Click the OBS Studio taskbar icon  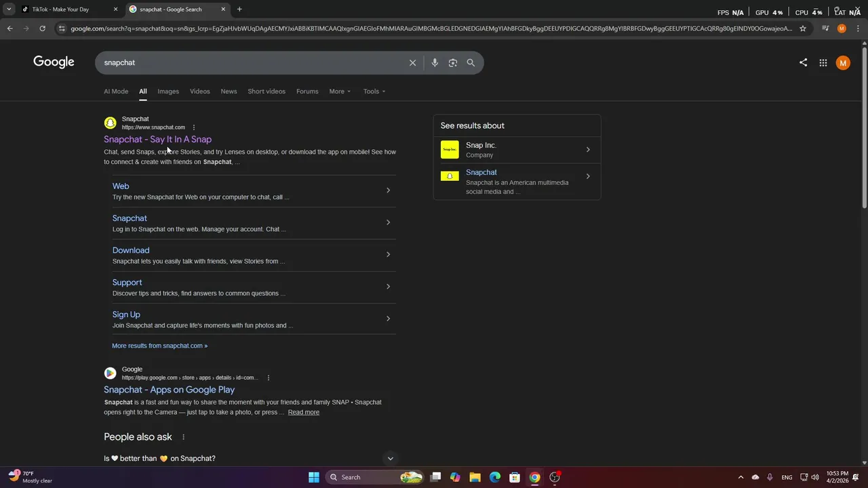pos(555,477)
